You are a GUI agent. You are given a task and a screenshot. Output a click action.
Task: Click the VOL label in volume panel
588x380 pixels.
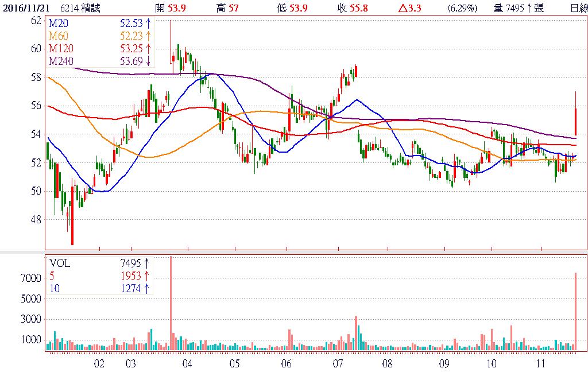pos(60,263)
